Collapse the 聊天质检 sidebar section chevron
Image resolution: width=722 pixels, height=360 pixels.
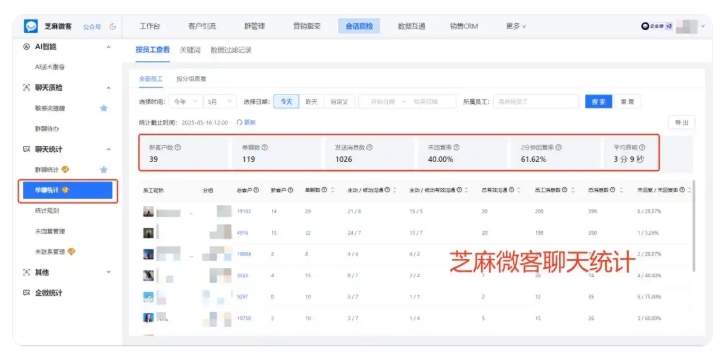pos(109,87)
